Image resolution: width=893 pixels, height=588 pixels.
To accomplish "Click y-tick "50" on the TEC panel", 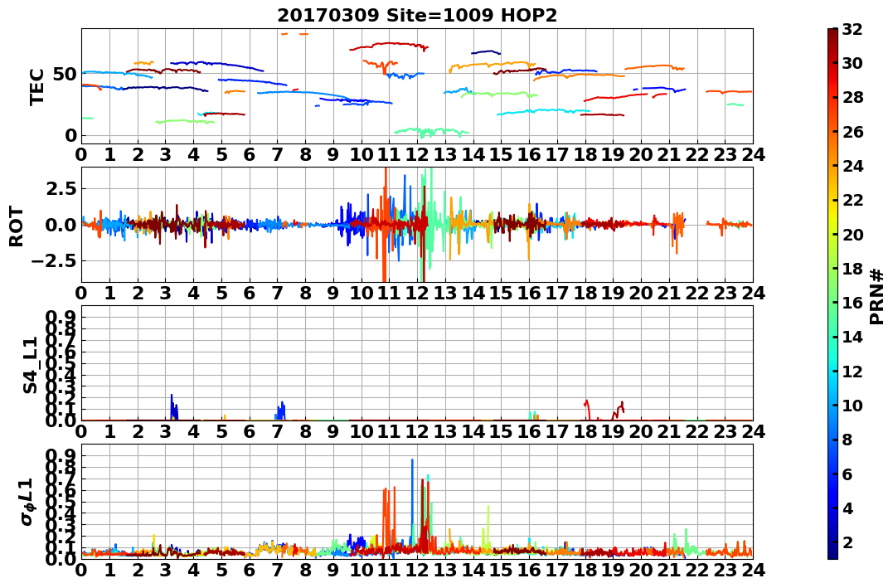I will [x=66, y=74].
